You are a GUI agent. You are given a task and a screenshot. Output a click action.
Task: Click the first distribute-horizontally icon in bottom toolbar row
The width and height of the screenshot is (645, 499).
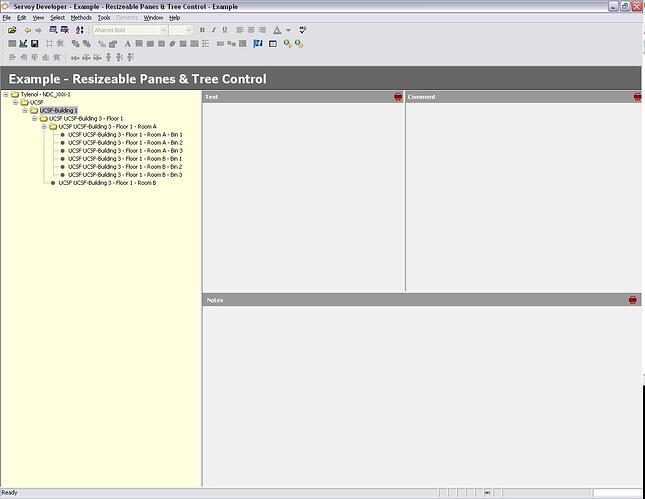tap(75, 58)
